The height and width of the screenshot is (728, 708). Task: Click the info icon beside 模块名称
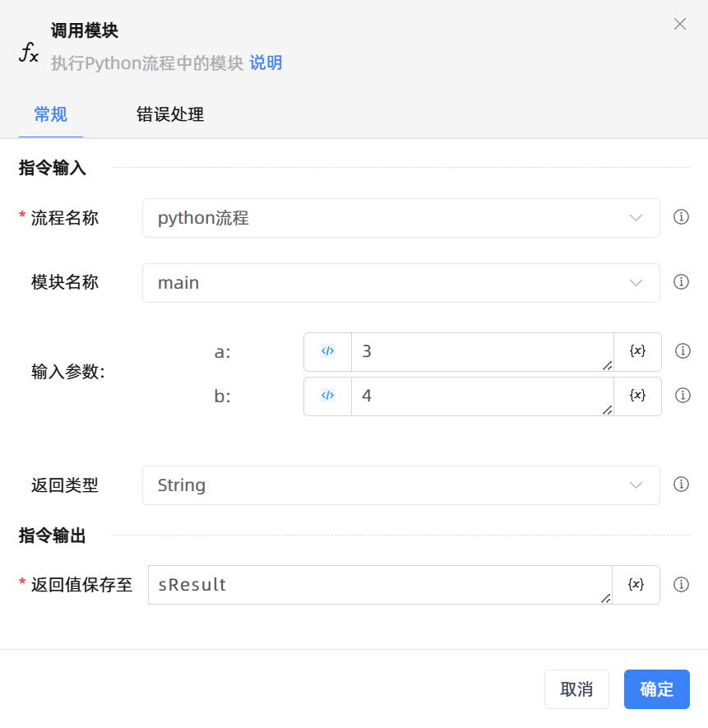[682, 282]
